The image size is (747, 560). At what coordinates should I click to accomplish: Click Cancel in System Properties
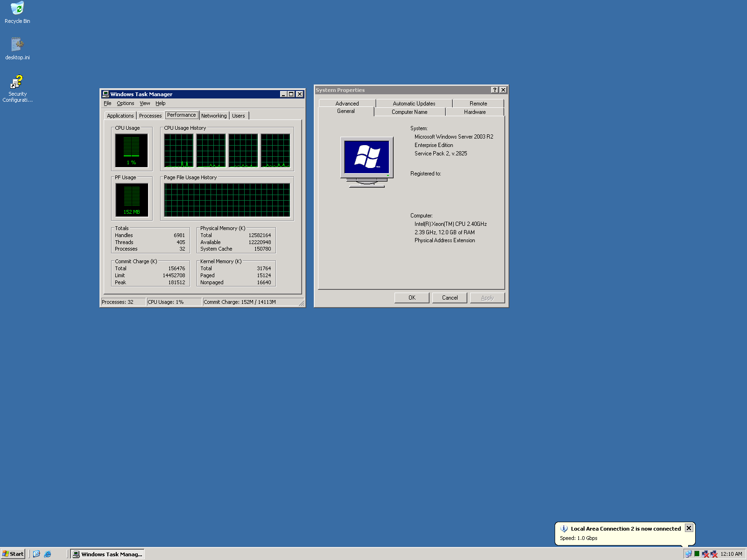[x=449, y=297]
